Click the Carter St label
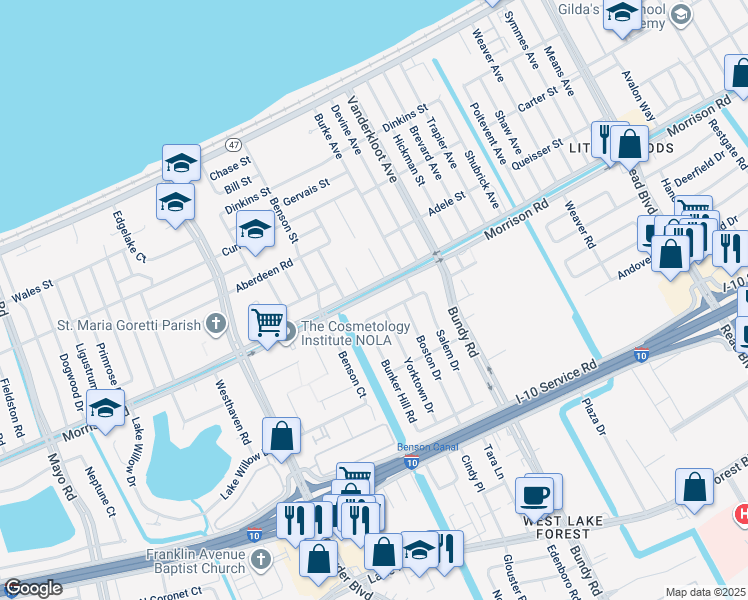 pos(538,99)
